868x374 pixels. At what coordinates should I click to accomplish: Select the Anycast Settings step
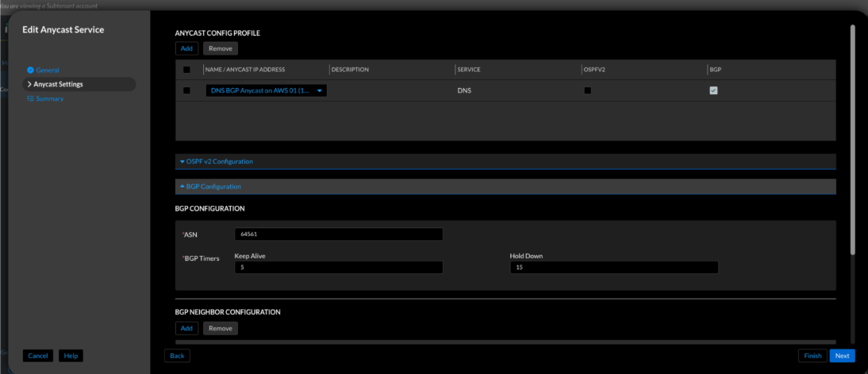pyautogui.click(x=79, y=85)
